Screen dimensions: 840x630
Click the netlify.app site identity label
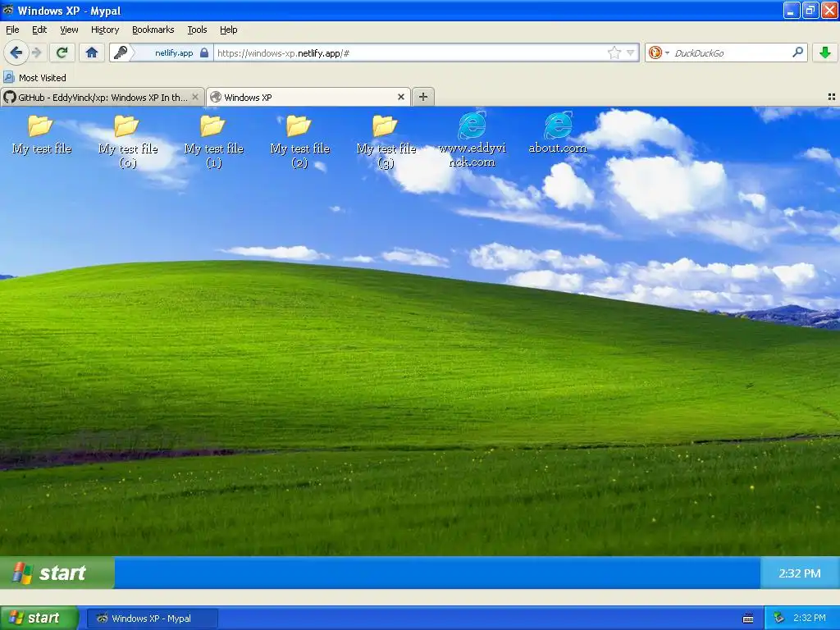click(174, 53)
